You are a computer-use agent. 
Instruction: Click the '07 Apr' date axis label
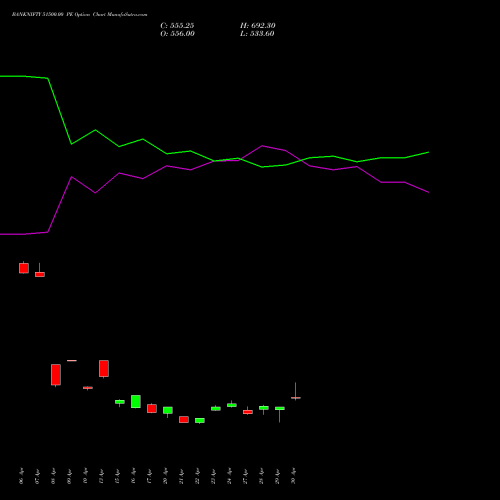(38, 476)
